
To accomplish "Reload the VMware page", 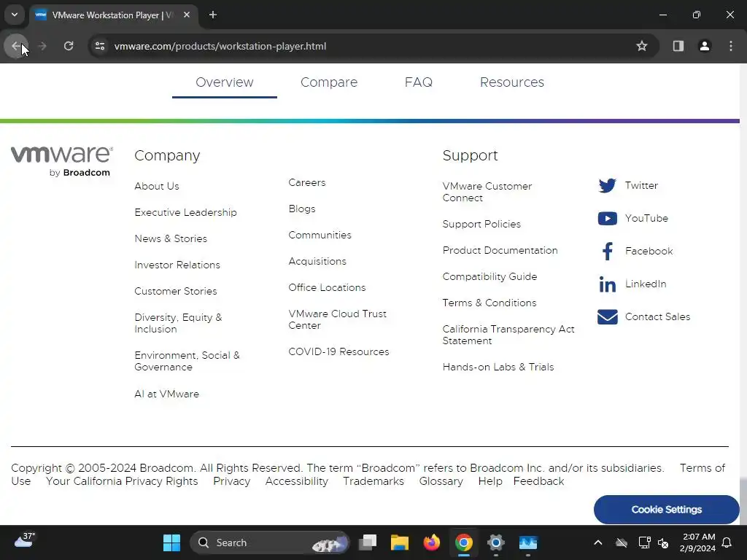I will tap(69, 46).
